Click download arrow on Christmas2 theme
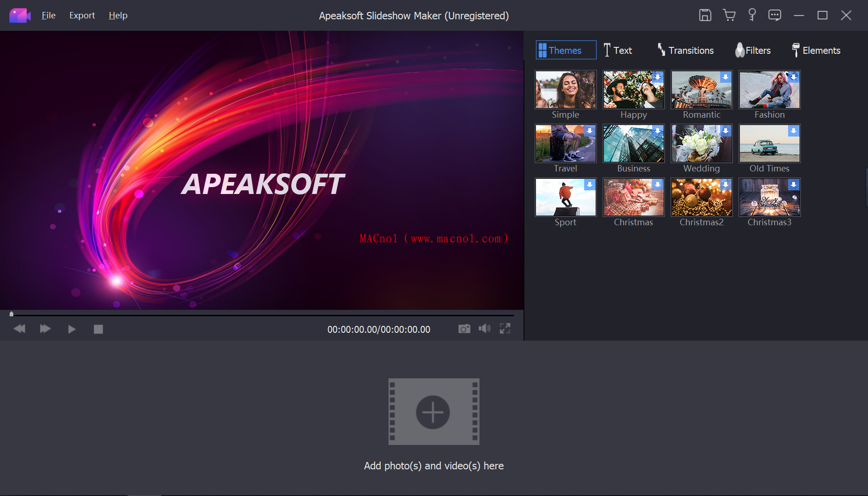 (x=726, y=185)
